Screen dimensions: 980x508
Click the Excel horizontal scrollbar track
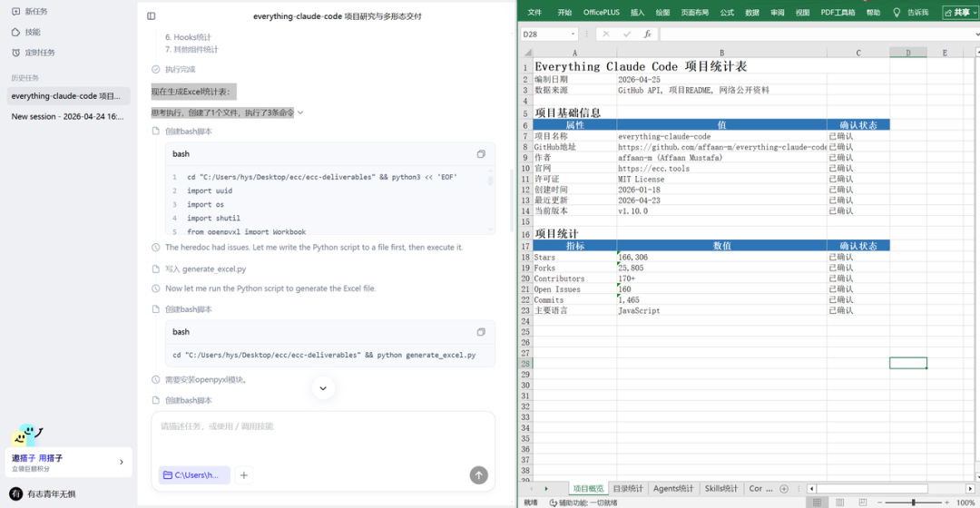pyautogui.click(x=891, y=489)
